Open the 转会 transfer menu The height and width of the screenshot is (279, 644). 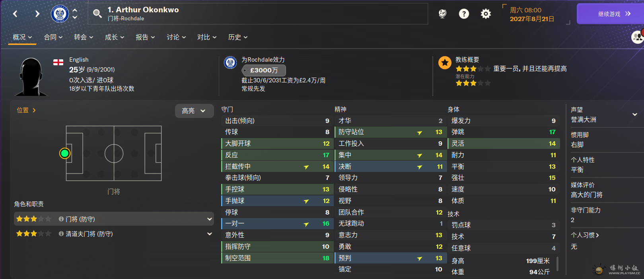click(x=84, y=37)
